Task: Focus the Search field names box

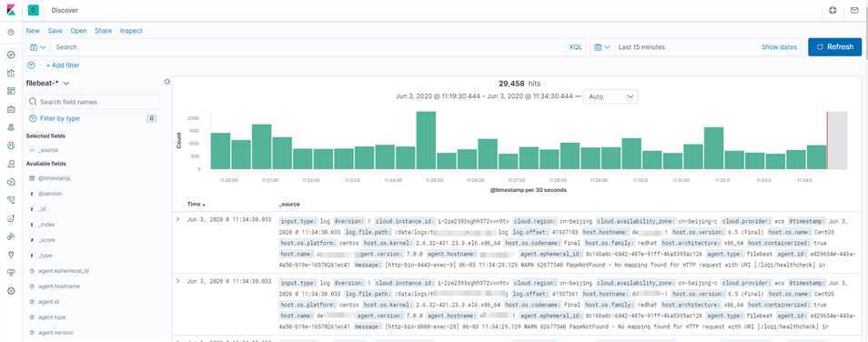Action: [x=93, y=103]
